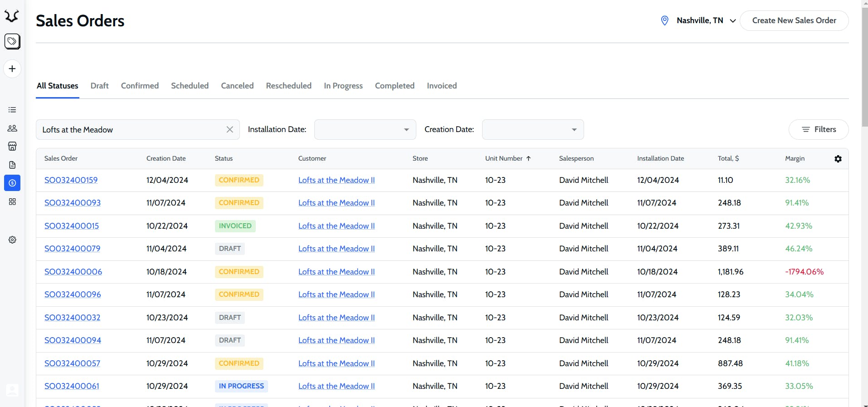Open the Creation Date dropdown
Viewport: 868px width, 407px height.
point(533,130)
